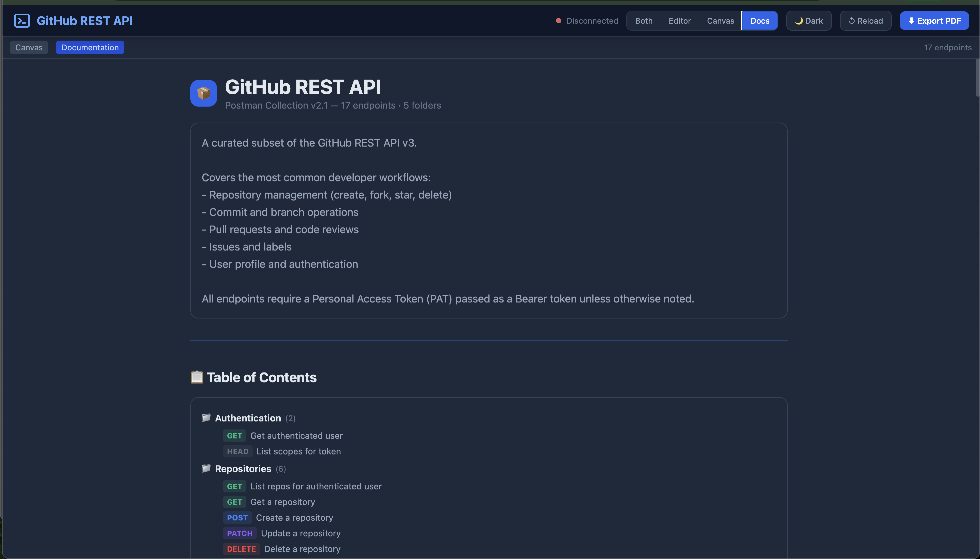980x559 pixels.
Task: Click 'A curated subset of the GitHub REST API v3.'
Action: [x=309, y=143]
